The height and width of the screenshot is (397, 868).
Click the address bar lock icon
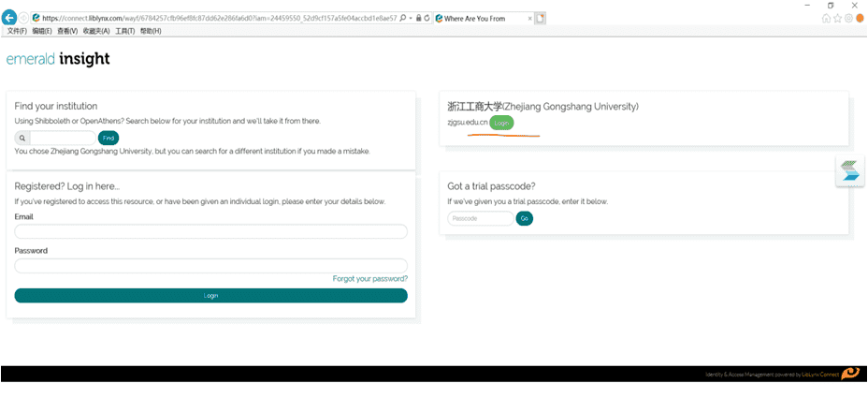click(x=418, y=18)
